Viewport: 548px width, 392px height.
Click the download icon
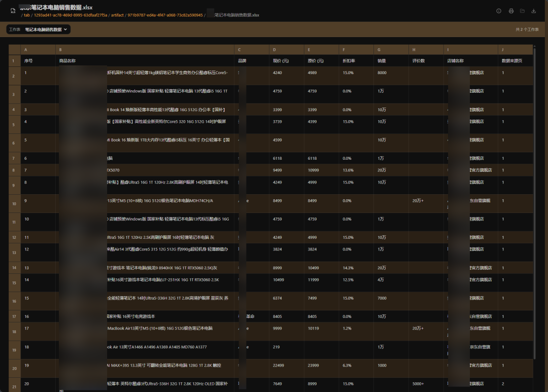[534, 11]
